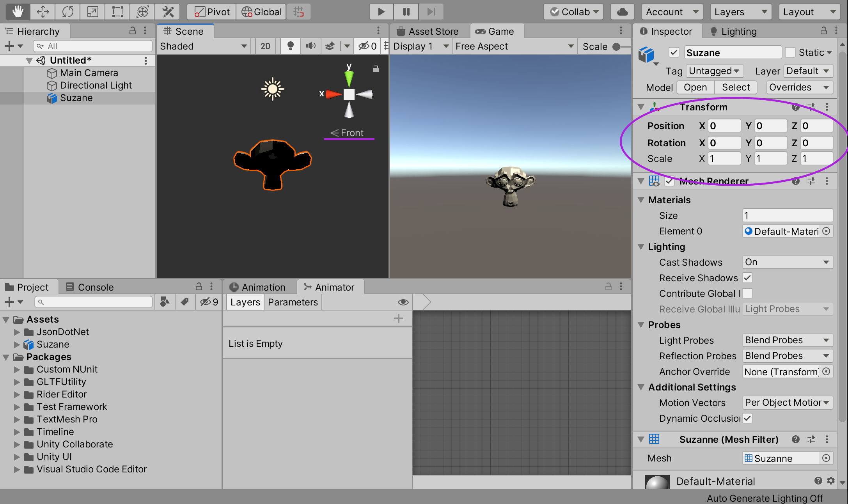Open the Overrides button
This screenshot has height=504, width=848.
pos(799,87)
